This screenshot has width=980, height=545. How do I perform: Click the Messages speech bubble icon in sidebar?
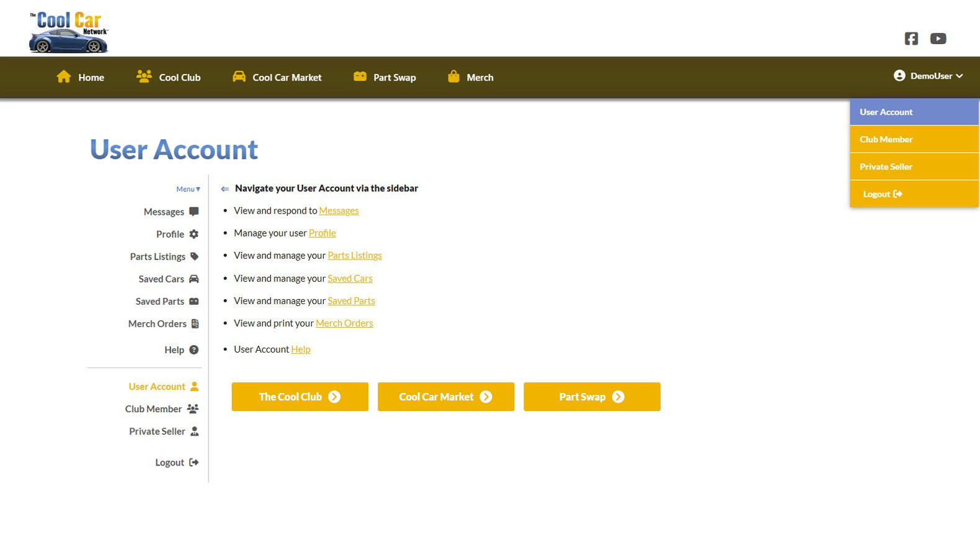coord(194,212)
